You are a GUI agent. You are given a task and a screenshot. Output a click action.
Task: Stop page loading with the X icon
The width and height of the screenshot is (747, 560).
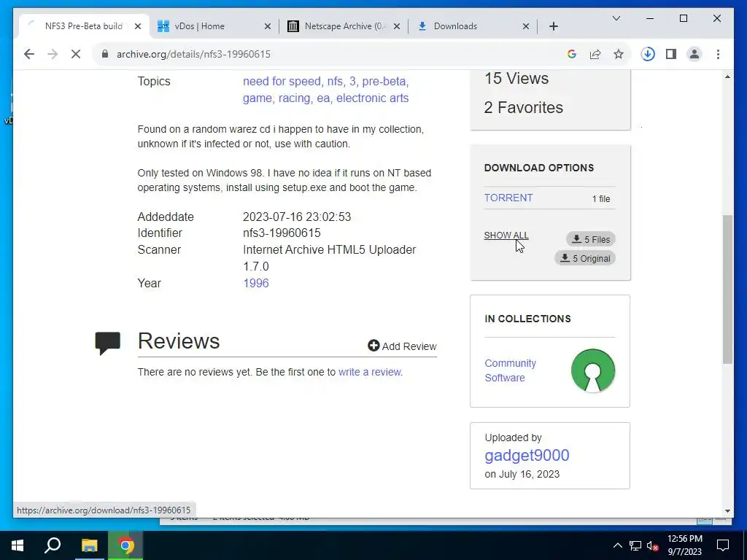76,54
